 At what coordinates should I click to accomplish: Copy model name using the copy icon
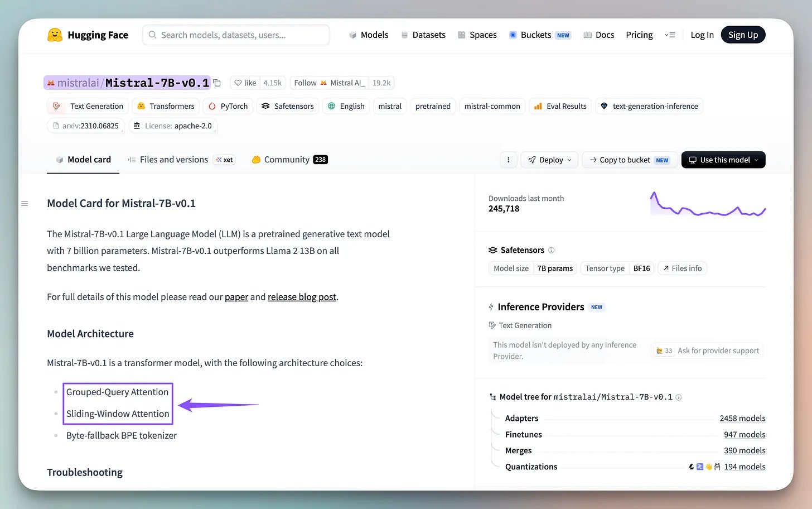(217, 83)
